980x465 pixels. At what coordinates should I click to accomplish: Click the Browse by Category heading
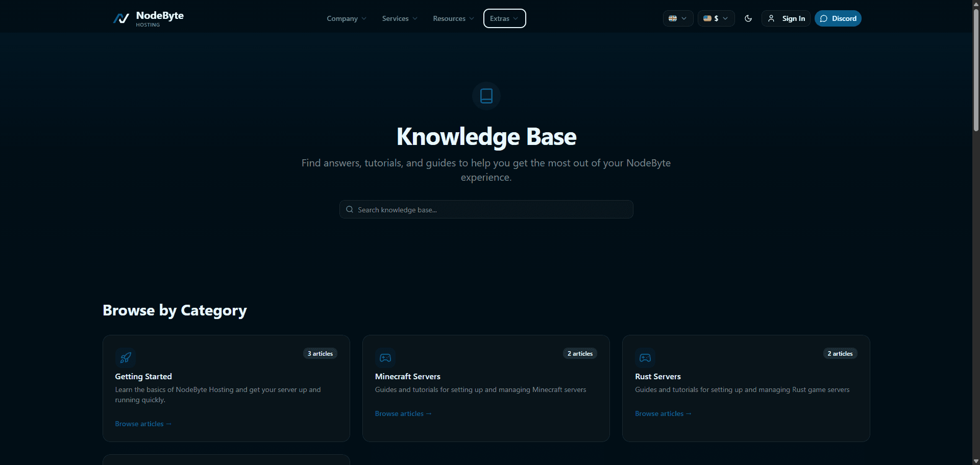175,310
